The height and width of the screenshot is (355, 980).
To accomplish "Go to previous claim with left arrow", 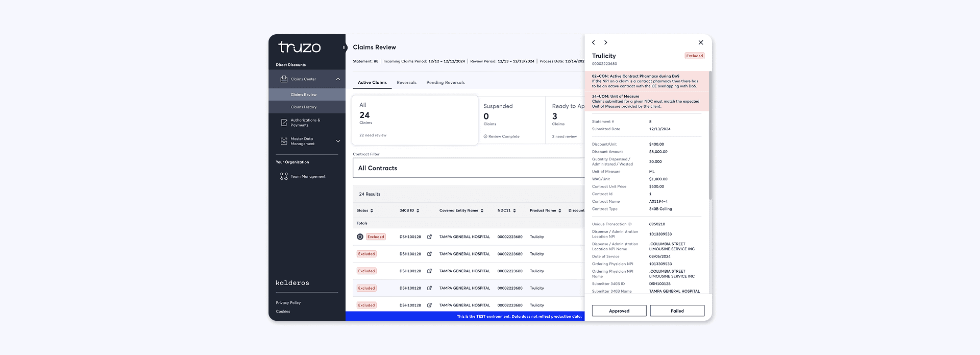I will [x=594, y=42].
